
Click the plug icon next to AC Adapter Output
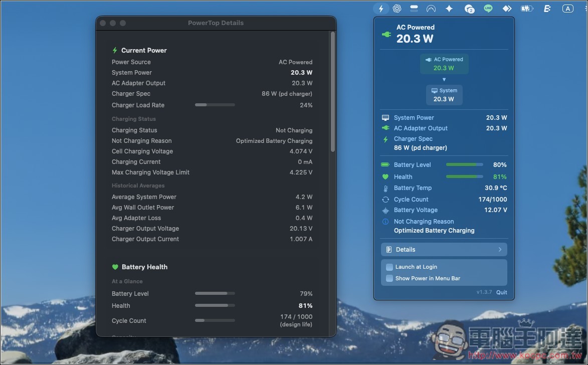(x=385, y=128)
